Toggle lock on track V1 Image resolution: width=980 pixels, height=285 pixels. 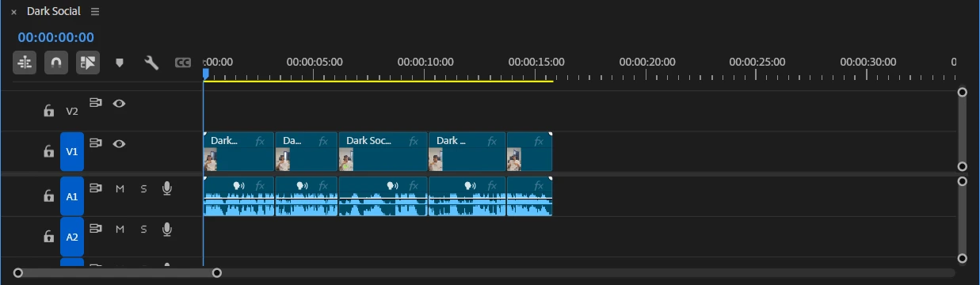point(48,151)
